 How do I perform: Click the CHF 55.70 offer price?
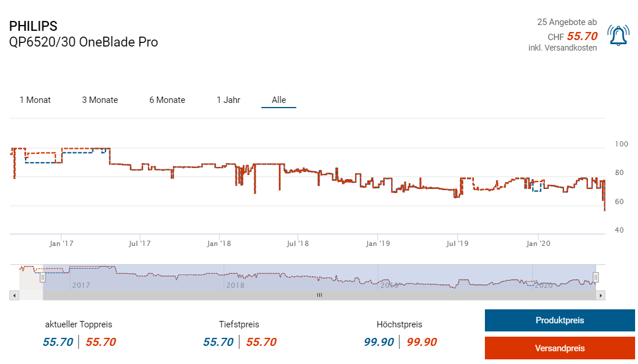[582, 36]
